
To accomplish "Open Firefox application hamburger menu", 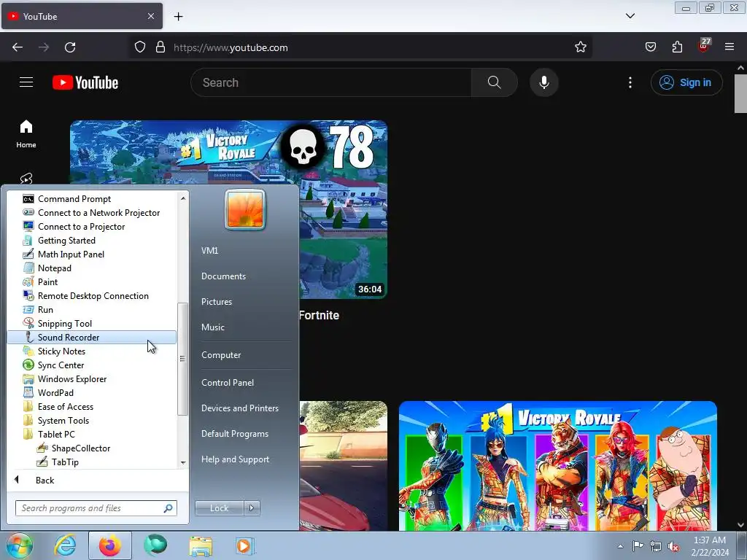I will (729, 47).
